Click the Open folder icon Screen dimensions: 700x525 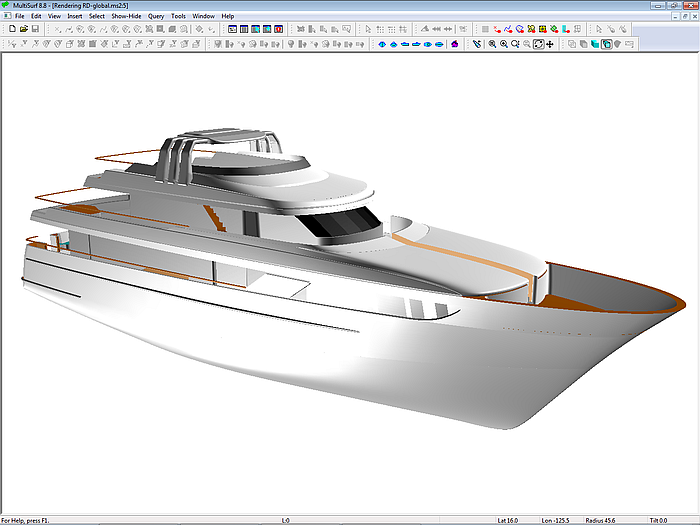point(23,30)
